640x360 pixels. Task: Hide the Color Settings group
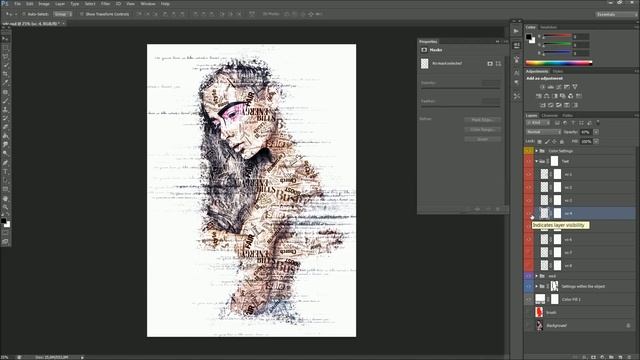tap(529, 151)
